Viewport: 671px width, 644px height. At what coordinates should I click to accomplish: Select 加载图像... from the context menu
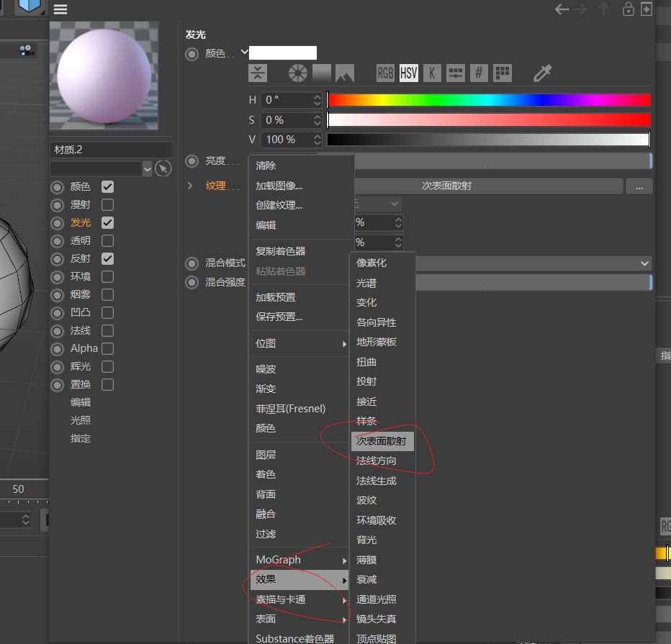pyautogui.click(x=279, y=186)
